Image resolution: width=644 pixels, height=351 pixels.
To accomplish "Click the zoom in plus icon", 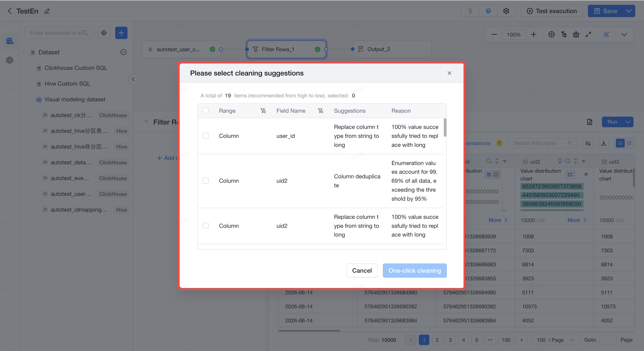I will [534, 35].
